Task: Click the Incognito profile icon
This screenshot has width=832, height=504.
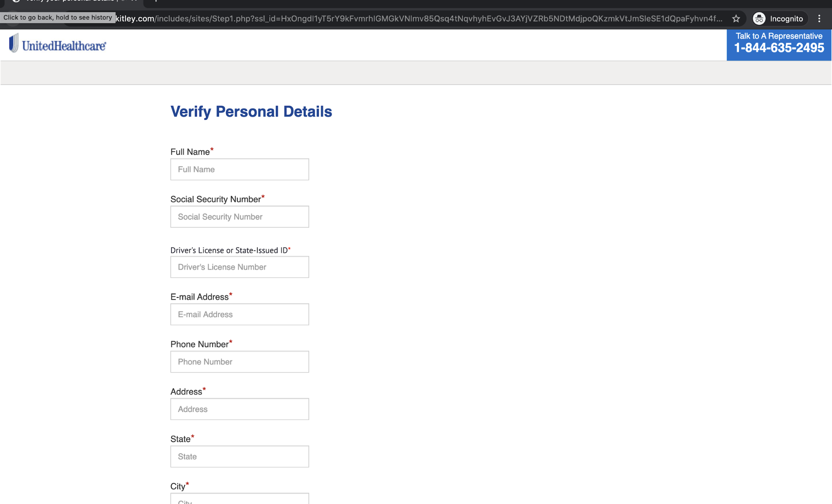Action: pyautogui.click(x=759, y=19)
